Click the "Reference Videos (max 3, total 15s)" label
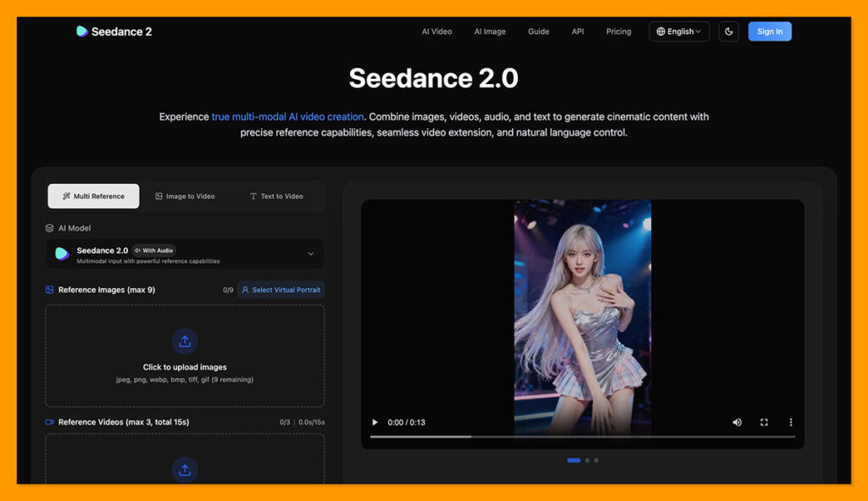Image resolution: width=868 pixels, height=501 pixels. [x=124, y=422]
